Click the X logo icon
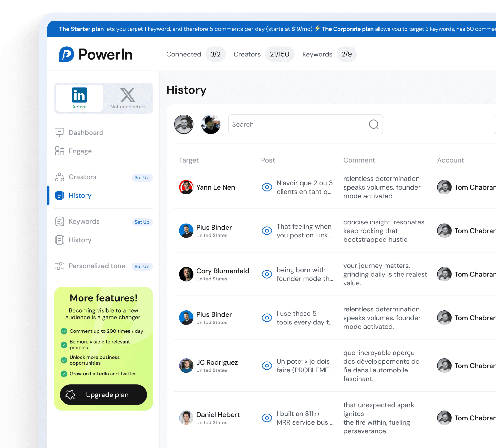This screenshot has width=496, height=448. (128, 95)
